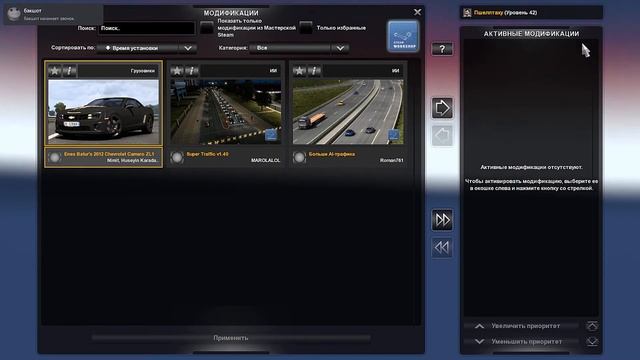Click author name MAROLALOL
Screen dimensions: 640x360
coord(265,160)
